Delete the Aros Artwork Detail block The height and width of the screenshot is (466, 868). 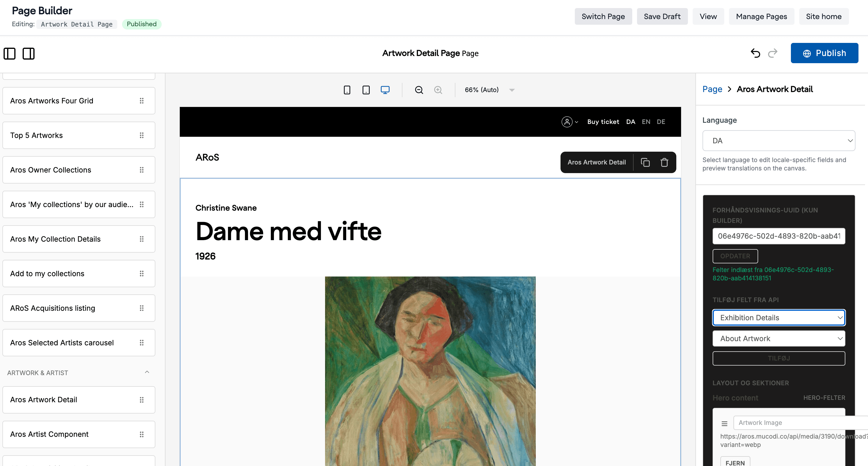point(664,162)
